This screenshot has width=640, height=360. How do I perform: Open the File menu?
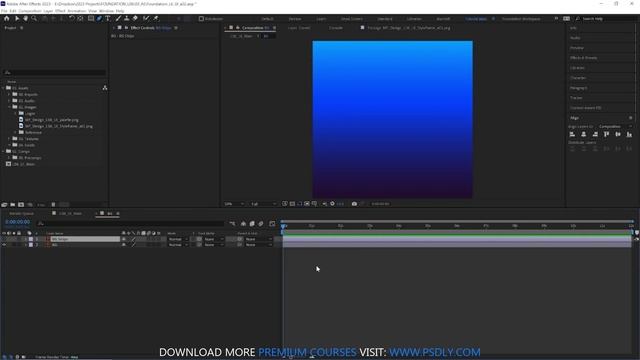click(x=4, y=11)
